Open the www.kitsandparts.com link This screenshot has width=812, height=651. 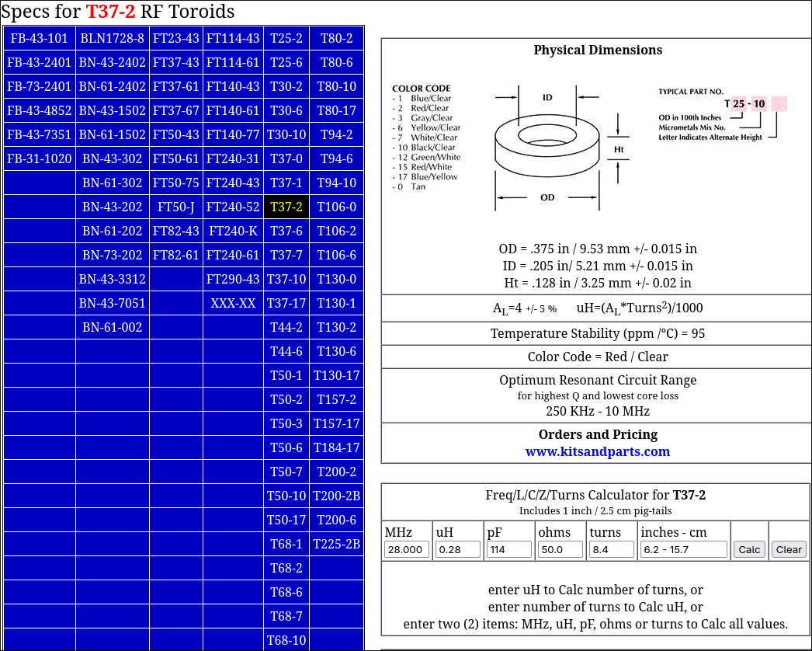pyautogui.click(x=598, y=451)
